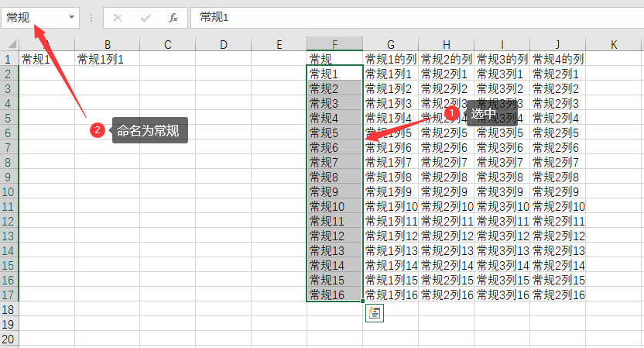The image size is (644, 348).
Task: Select column G header
Action: pyautogui.click(x=391, y=45)
